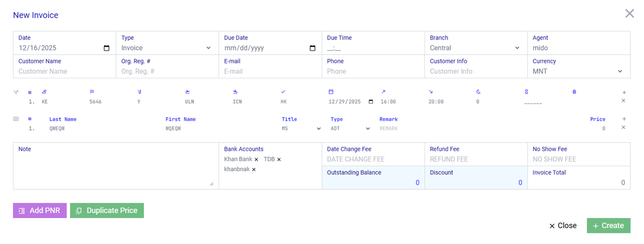The image size is (644, 244).
Task: Delete passenger QWEQW row with X icon
Action: [x=624, y=127]
